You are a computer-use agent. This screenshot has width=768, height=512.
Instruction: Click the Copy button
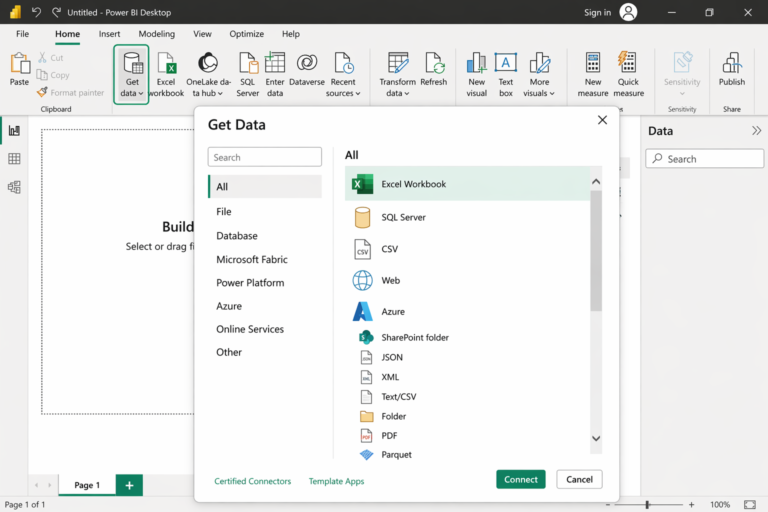click(x=53, y=75)
